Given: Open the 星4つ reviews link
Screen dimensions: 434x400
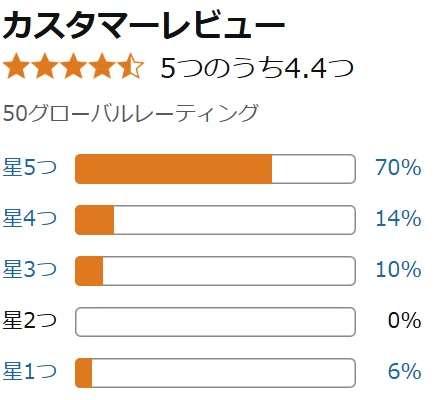Looking at the screenshot, I should tap(30, 218).
